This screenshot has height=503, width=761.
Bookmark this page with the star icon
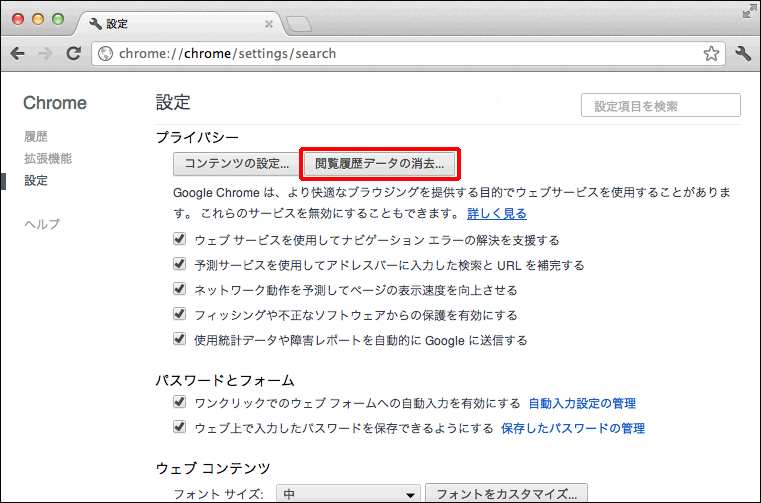(711, 53)
